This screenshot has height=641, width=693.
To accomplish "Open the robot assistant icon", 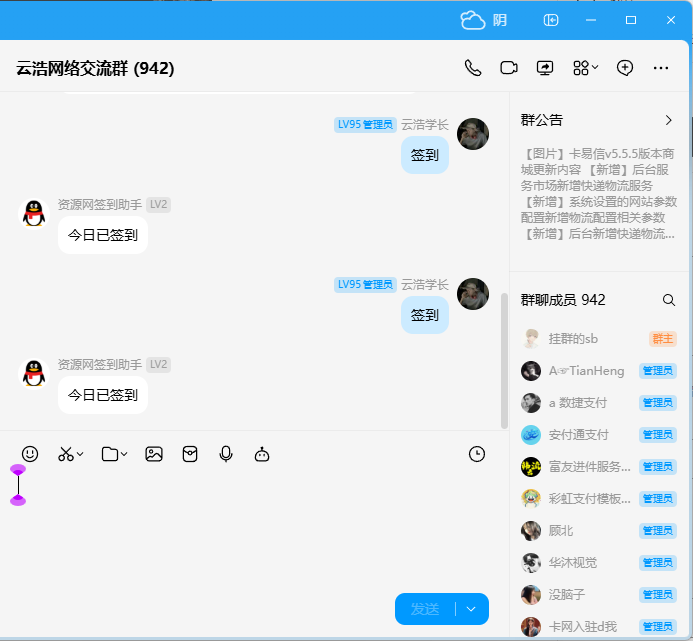I will pyautogui.click(x=262, y=454).
